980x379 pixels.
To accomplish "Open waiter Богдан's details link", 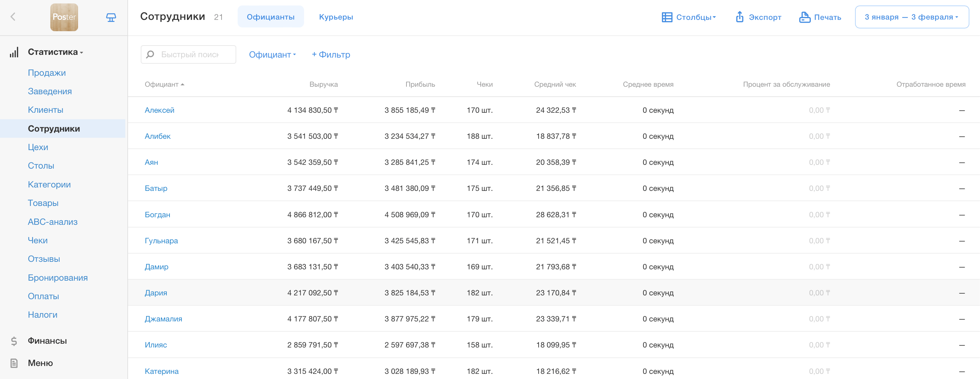I will (x=157, y=215).
